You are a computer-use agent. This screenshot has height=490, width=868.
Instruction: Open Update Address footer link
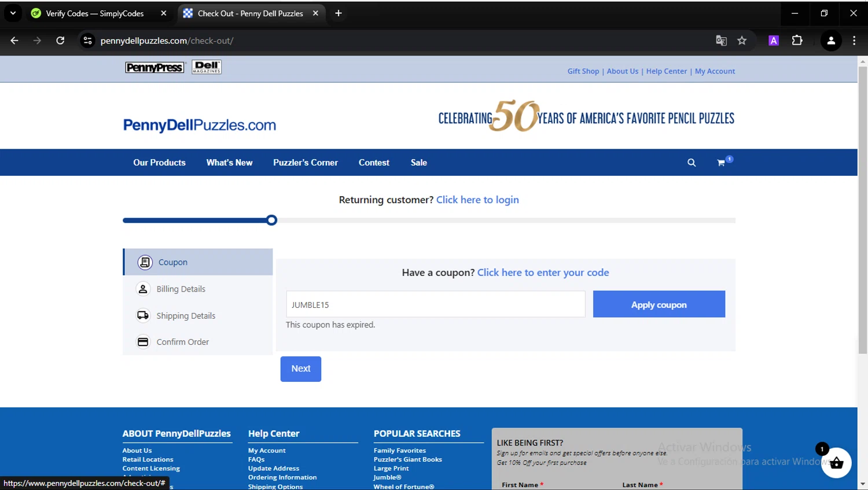pyautogui.click(x=274, y=469)
